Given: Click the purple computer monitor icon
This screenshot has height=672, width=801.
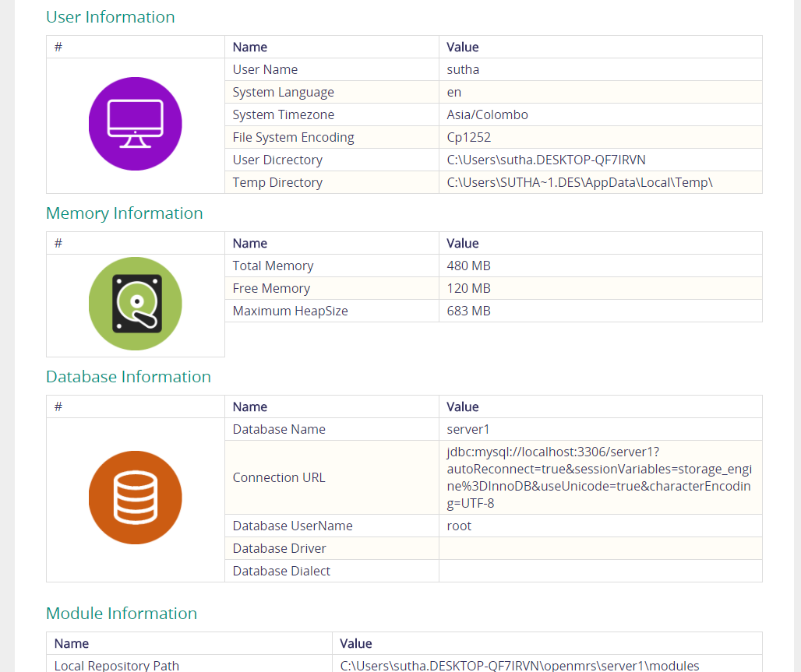Looking at the screenshot, I should tap(136, 124).
